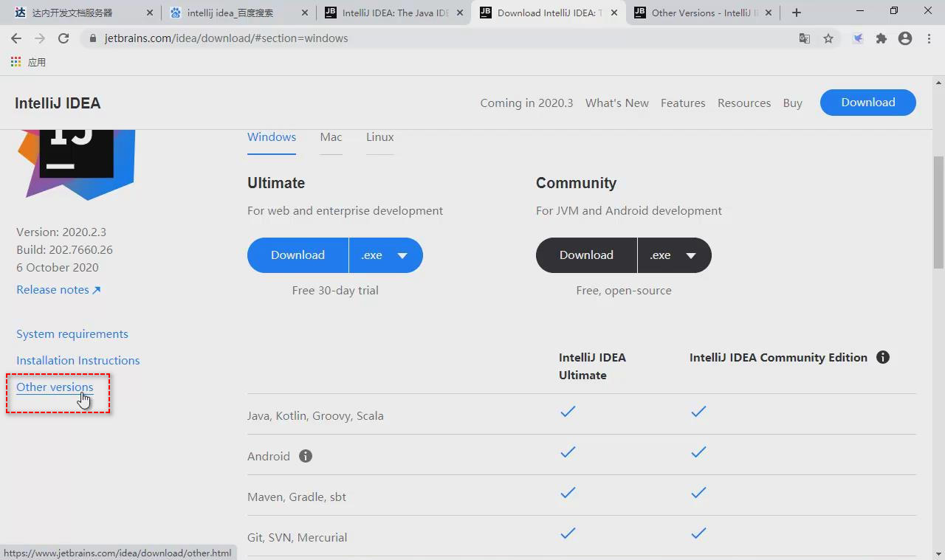The width and height of the screenshot is (945, 560).
Task: Select the Windows platform tab
Action: point(272,137)
